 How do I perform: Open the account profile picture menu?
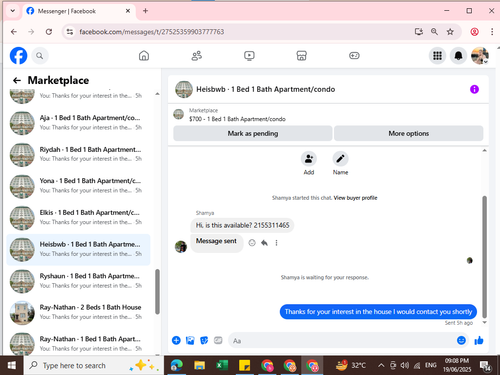[x=480, y=56]
